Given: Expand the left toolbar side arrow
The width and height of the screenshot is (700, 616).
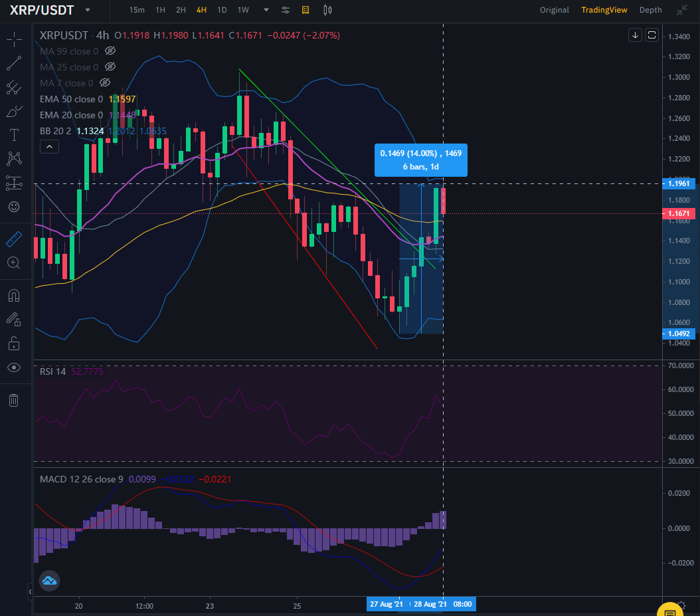Looking at the screenshot, I should tap(30, 592).
